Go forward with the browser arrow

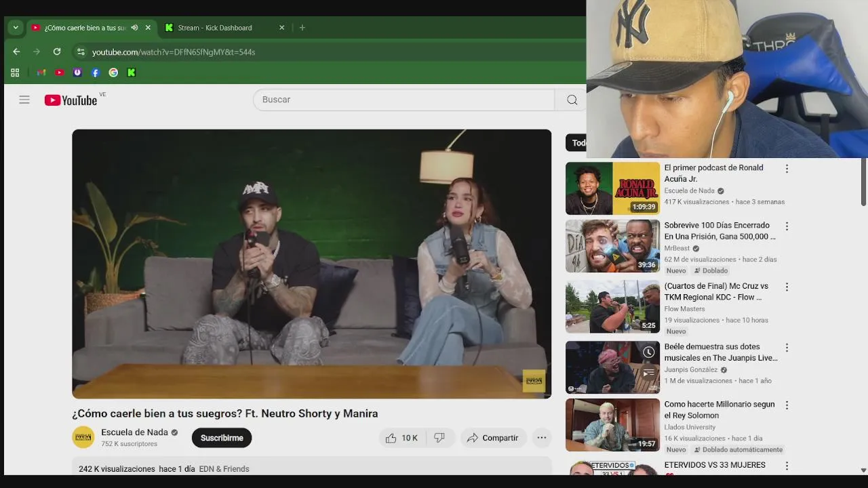37,52
